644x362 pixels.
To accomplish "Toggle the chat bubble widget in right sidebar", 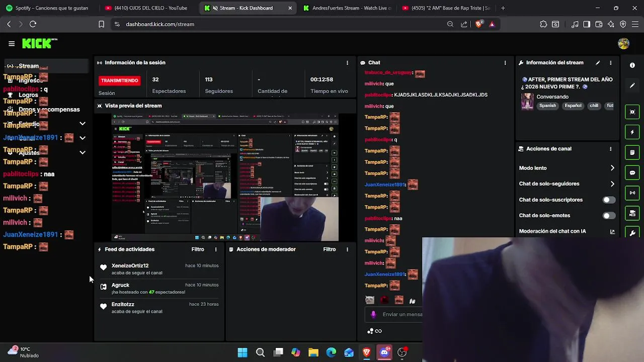I will pos(632,172).
